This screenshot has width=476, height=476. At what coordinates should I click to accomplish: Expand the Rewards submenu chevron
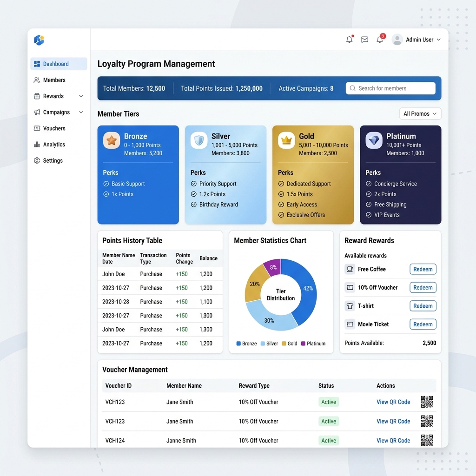tap(81, 96)
